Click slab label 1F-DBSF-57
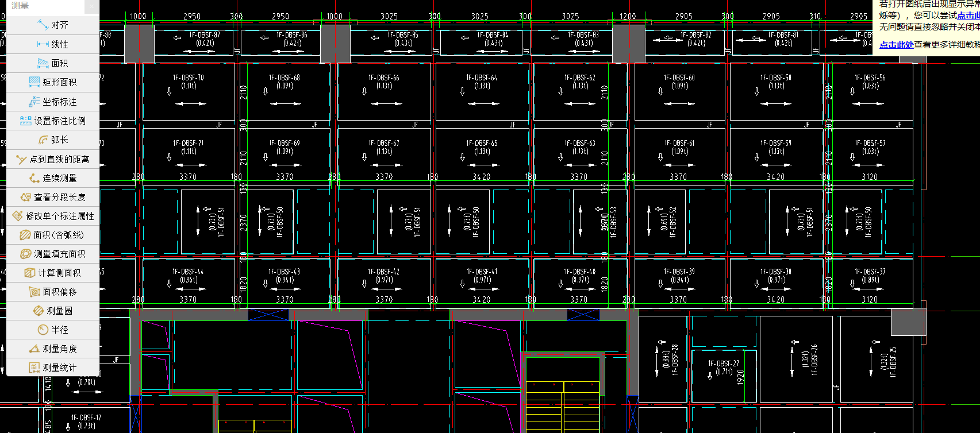 tap(870, 143)
